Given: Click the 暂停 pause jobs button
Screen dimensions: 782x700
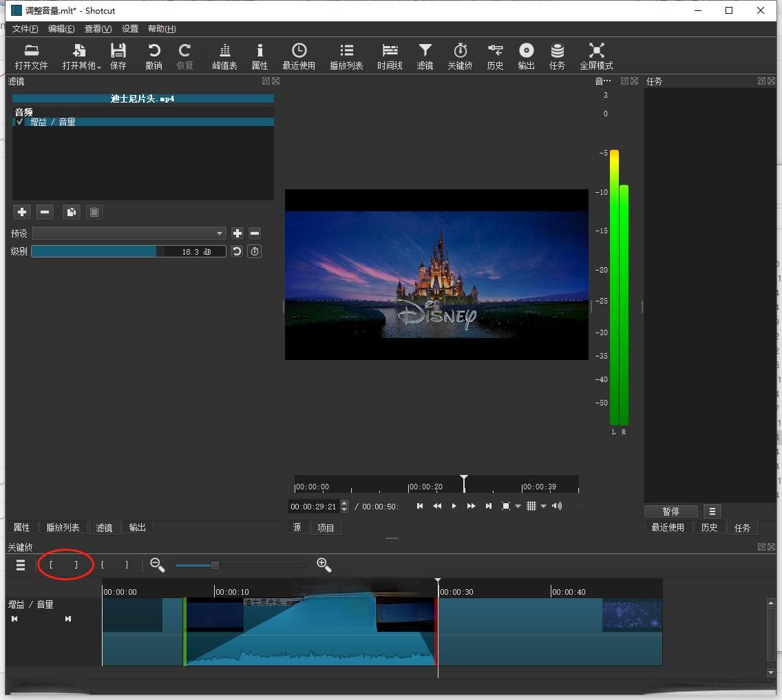Looking at the screenshot, I should pos(670,511).
